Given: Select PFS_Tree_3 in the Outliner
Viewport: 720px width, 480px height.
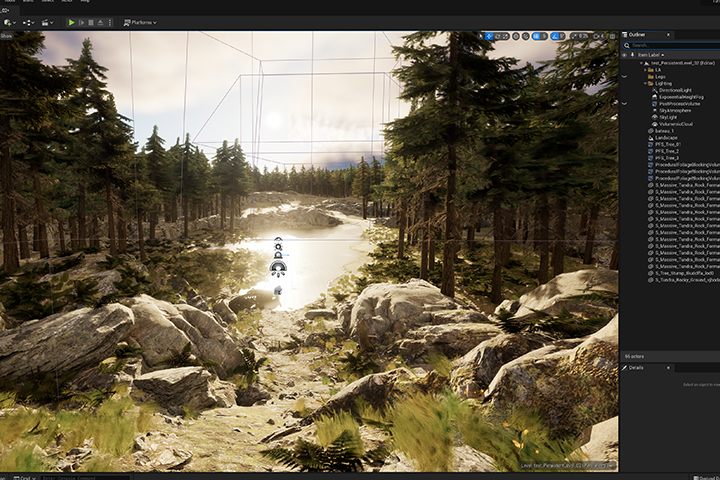Looking at the screenshot, I should coord(667,158).
